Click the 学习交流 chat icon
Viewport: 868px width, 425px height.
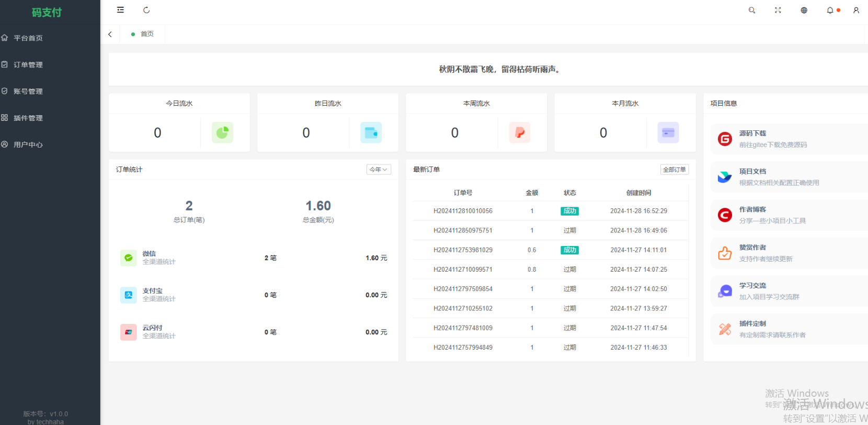coord(725,291)
